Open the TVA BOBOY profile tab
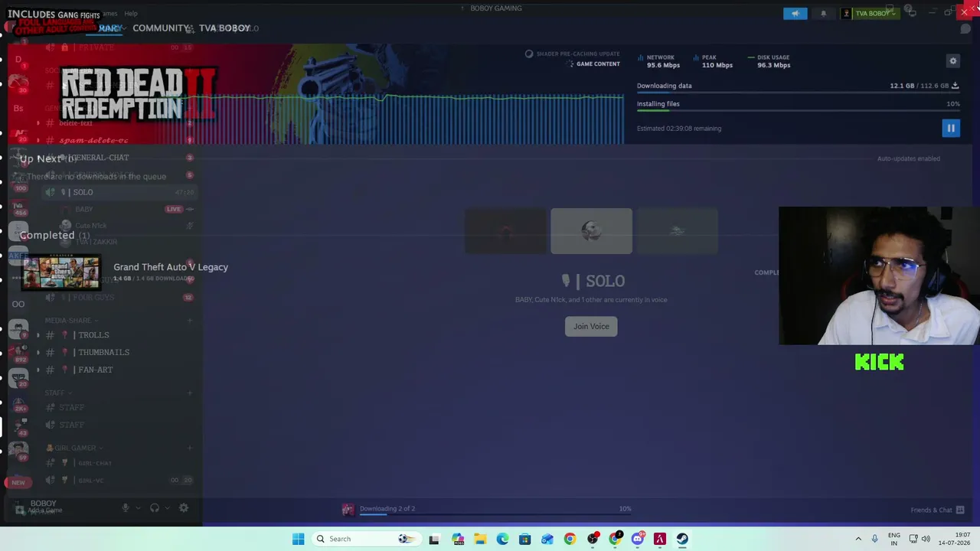The width and height of the screenshot is (980, 551). coord(224,28)
